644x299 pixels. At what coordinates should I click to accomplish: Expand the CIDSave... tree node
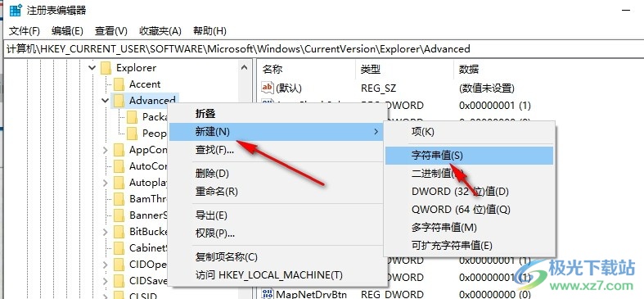tap(105, 281)
